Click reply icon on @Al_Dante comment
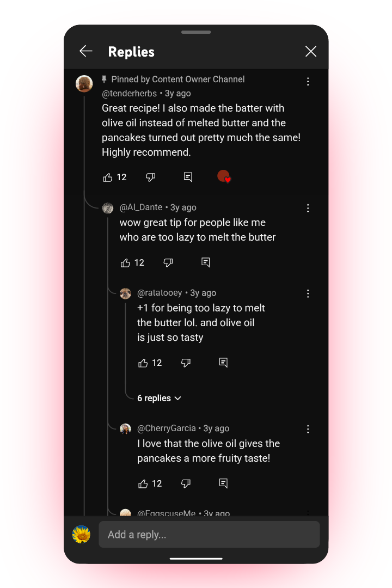This screenshot has height=588, width=392. click(205, 262)
